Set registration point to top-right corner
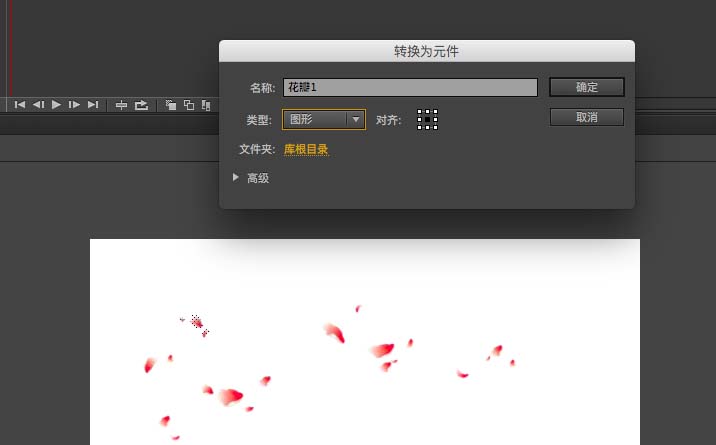Screen dimensions: 716x445 coord(435,112)
